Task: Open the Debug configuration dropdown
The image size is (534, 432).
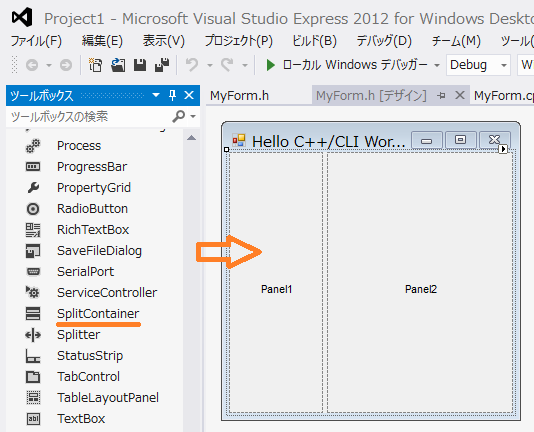Action: (x=478, y=65)
